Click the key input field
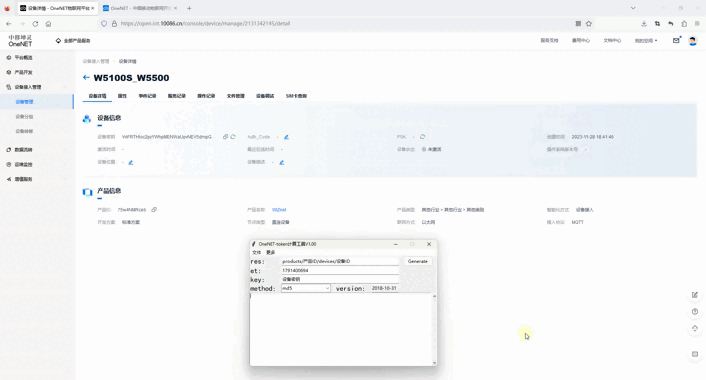The image size is (706, 380). [x=339, y=279]
